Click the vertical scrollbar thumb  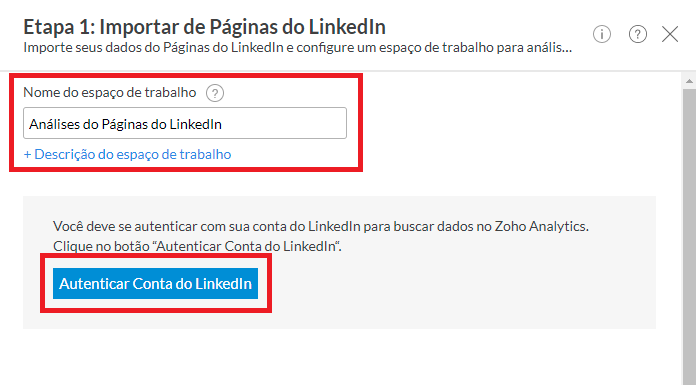(689, 235)
